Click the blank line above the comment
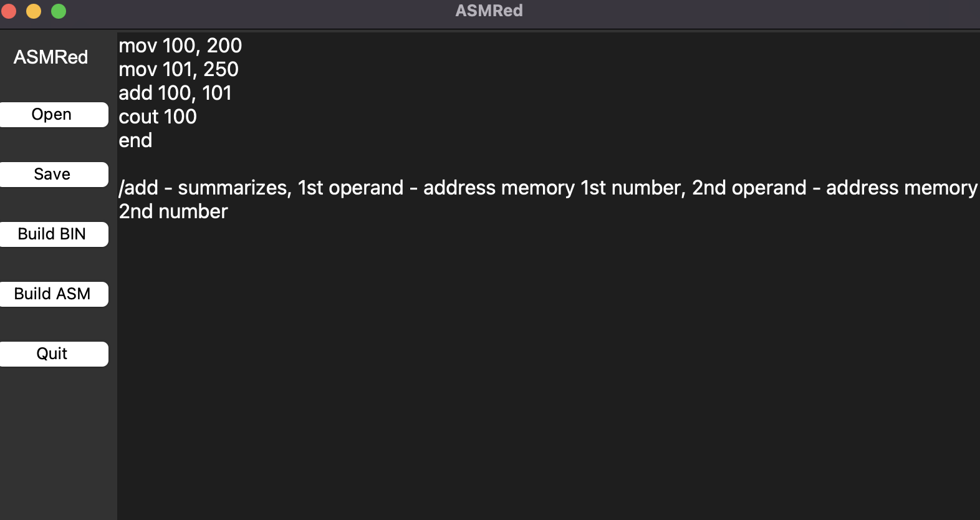The height and width of the screenshot is (520, 980). click(549, 164)
